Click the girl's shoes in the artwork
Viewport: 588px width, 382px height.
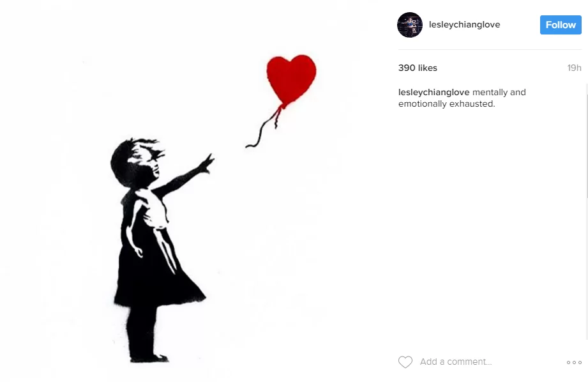tap(149, 358)
